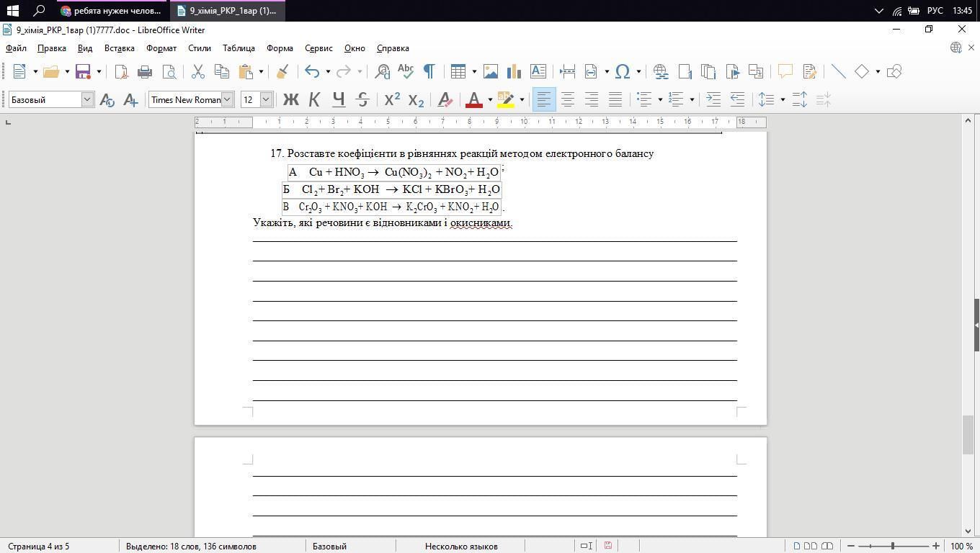This screenshot has width=980, height=553.
Task: Click the 100 % zoom level
Action: [961, 546]
